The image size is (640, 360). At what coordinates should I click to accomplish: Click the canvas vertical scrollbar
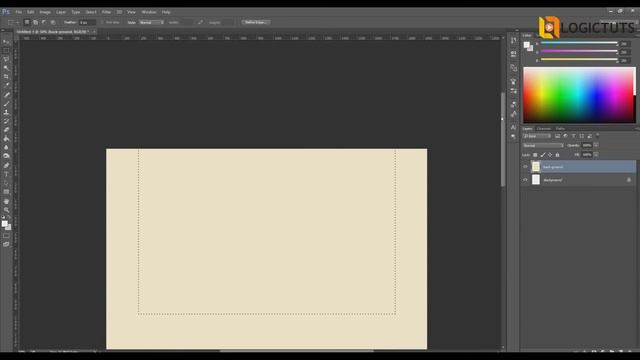[503, 140]
